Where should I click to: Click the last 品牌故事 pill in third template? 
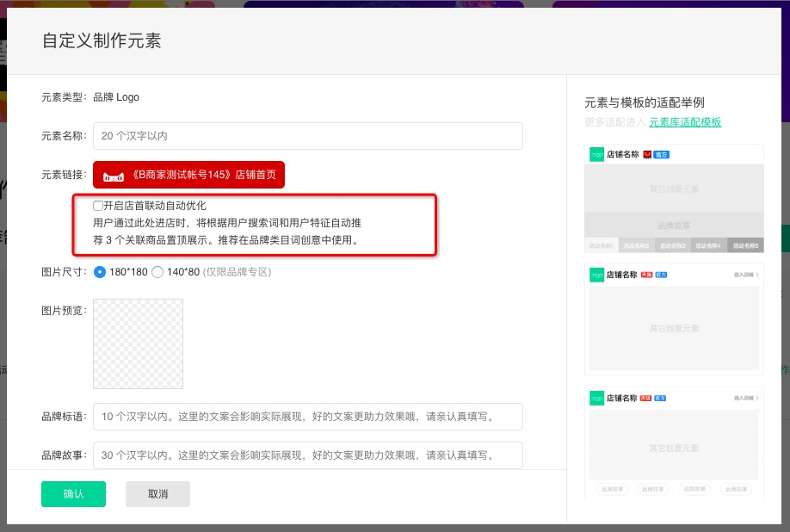[x=736, y=489]
